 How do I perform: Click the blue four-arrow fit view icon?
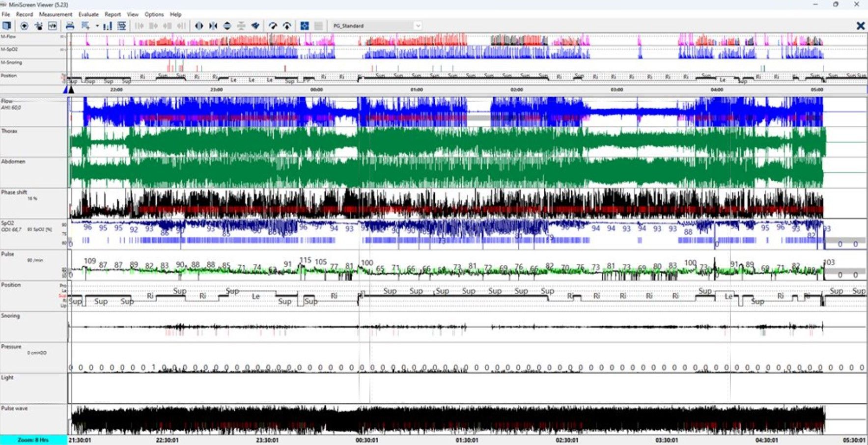pos(305,26)
